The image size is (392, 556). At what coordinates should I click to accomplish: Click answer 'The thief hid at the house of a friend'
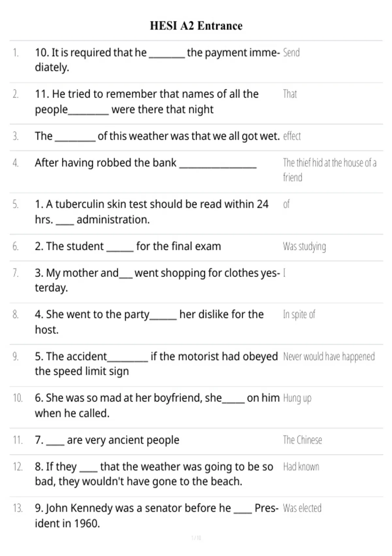(330, 170)
